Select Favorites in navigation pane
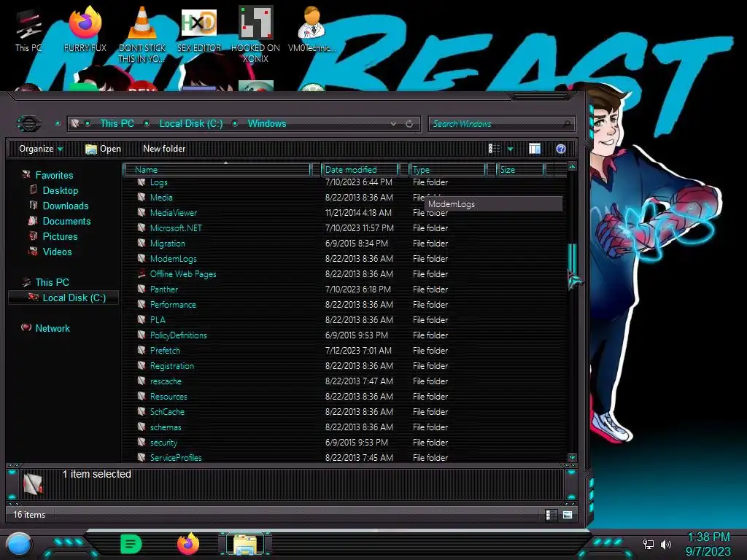This screenshot has width=747, height=560. coord(47,175)
